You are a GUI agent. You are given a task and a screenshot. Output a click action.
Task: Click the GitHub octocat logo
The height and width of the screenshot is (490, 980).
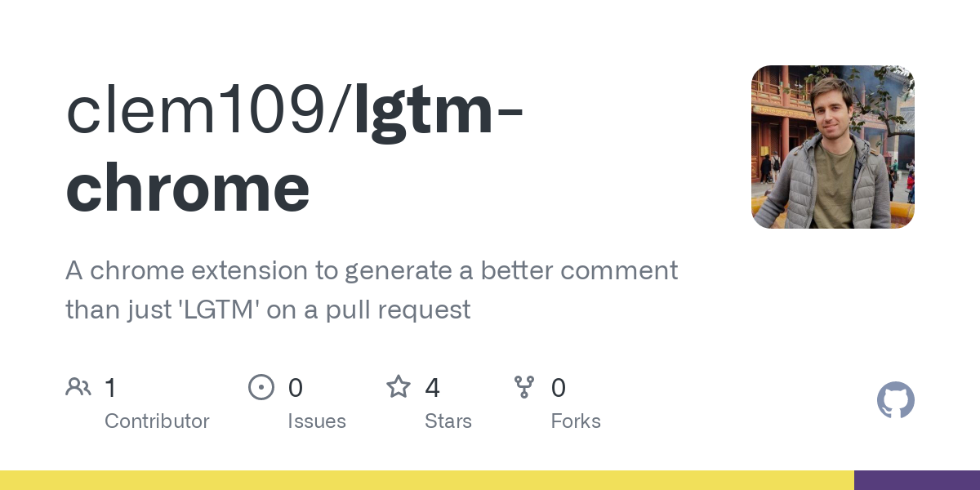895,400
